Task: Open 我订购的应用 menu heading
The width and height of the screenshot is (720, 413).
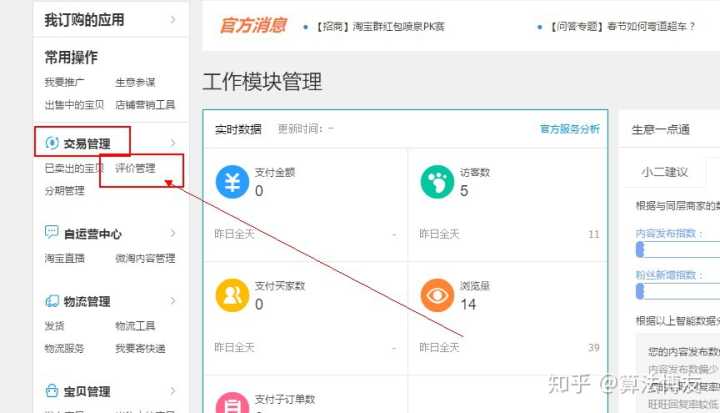Action: [x=84, y=20]
